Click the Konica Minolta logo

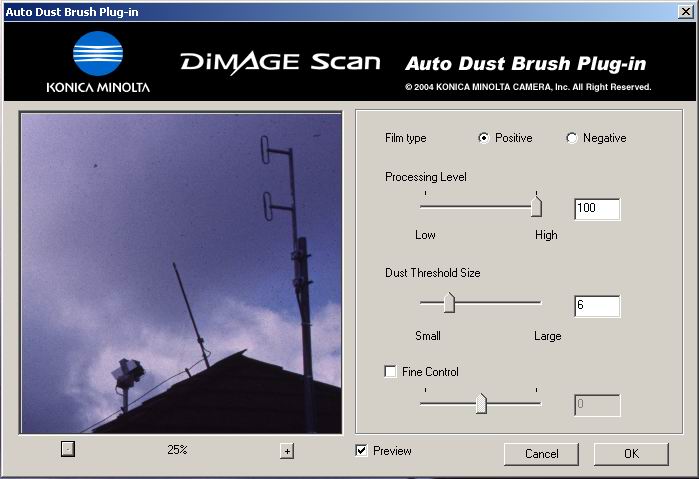[x=98, y=62]
